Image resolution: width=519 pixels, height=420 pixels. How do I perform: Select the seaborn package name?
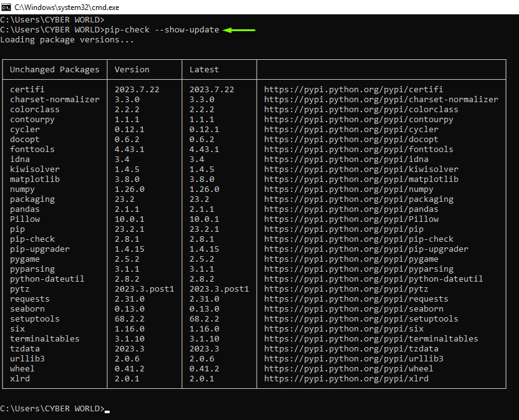(x=27, y=309)
